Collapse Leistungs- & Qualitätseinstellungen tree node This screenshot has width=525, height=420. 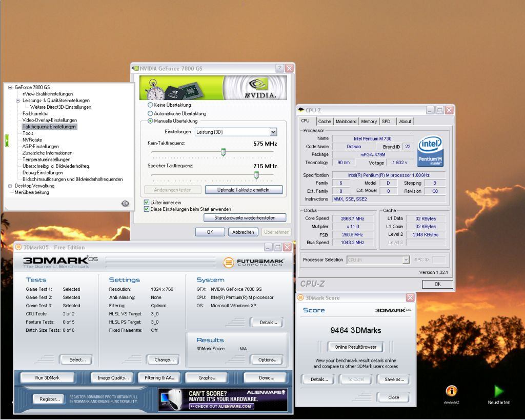pyautogui.click(x=18, y=101)
